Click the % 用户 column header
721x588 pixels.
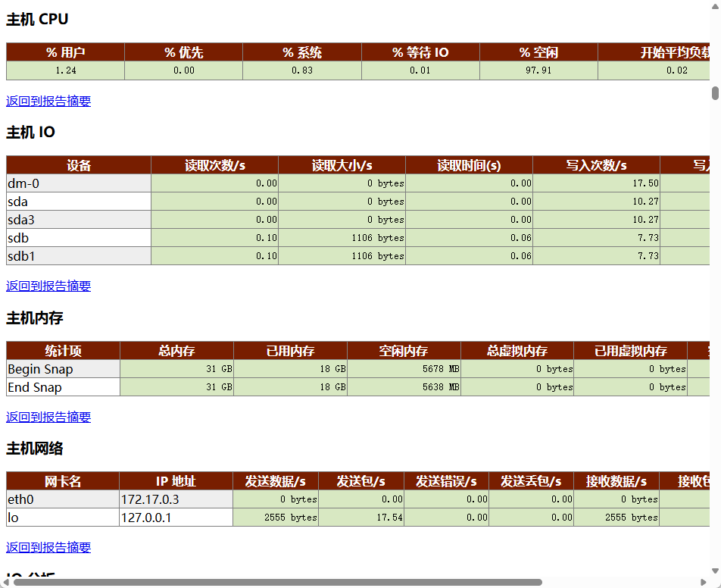tap(65, 52)
